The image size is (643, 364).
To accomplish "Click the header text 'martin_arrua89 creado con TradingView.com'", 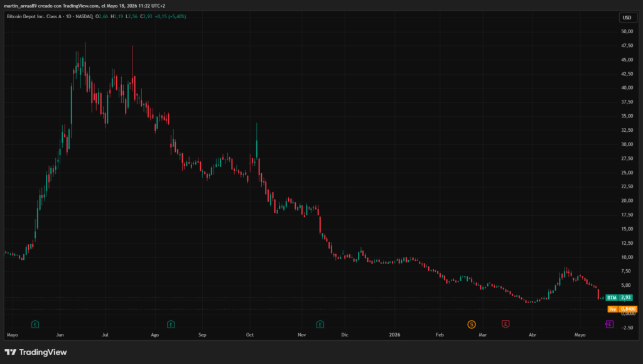I will (51, 6).
